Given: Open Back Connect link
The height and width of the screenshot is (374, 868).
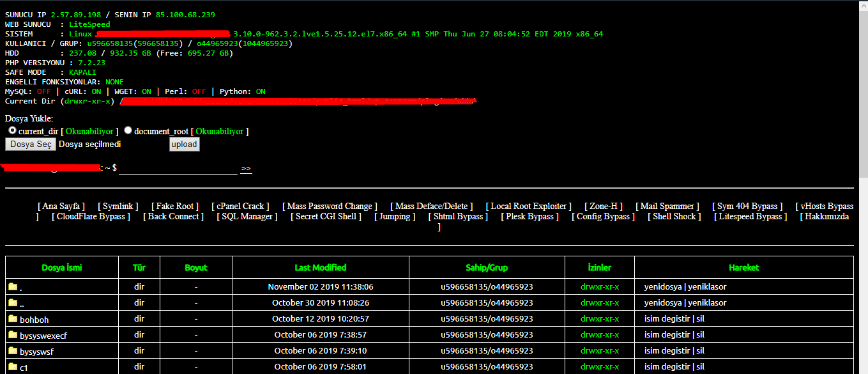Looking at the screenshot, I should coord(174,217).
